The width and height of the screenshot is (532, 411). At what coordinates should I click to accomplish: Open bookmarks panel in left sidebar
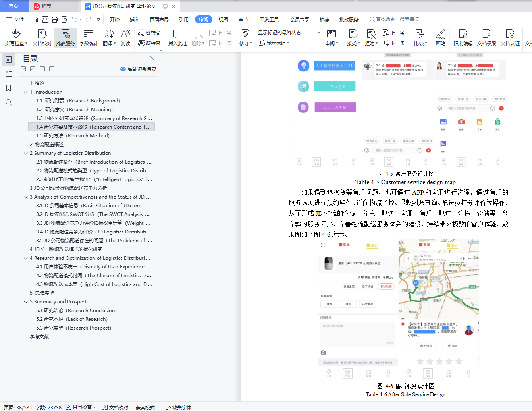pyautogui.click(x=9, y=88)
